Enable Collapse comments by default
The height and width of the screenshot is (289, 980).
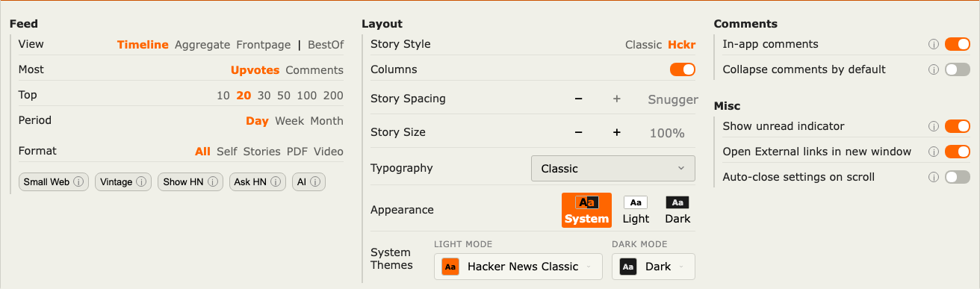coord(958,69)
